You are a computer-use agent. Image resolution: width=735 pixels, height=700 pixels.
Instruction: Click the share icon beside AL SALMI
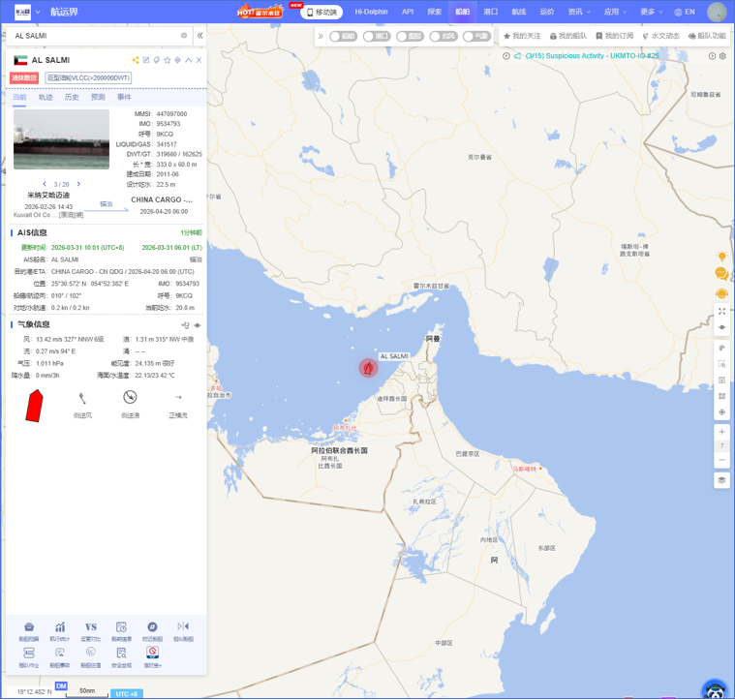pyautogui.click(x=136, y=60)
